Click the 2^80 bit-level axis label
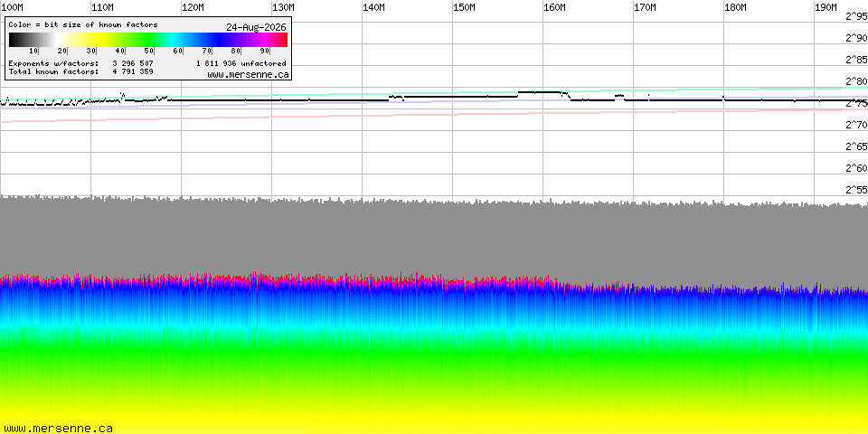This screenshot has height=434, width=868. 856,82
